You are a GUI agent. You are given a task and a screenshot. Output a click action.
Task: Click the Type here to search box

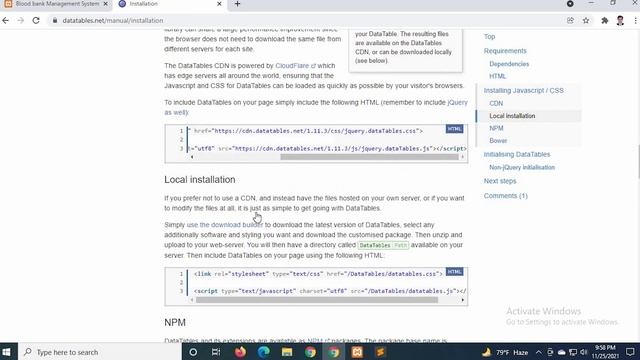(100, 352)
